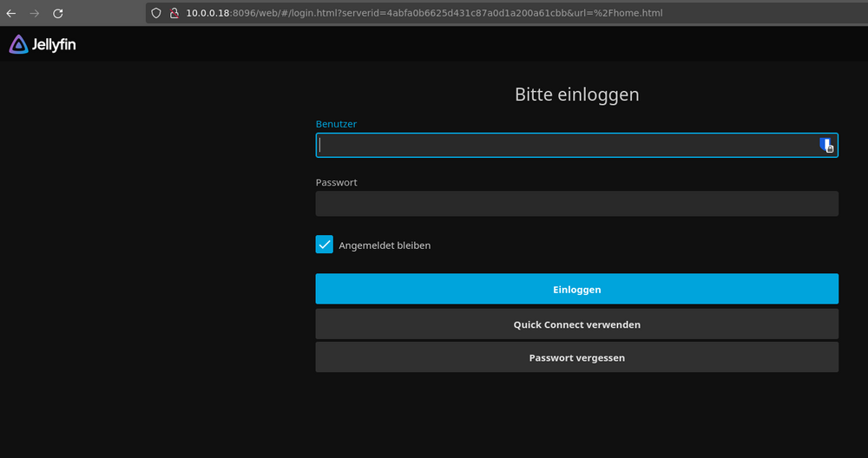Reload the page with the refresh icon

(57, 13)
